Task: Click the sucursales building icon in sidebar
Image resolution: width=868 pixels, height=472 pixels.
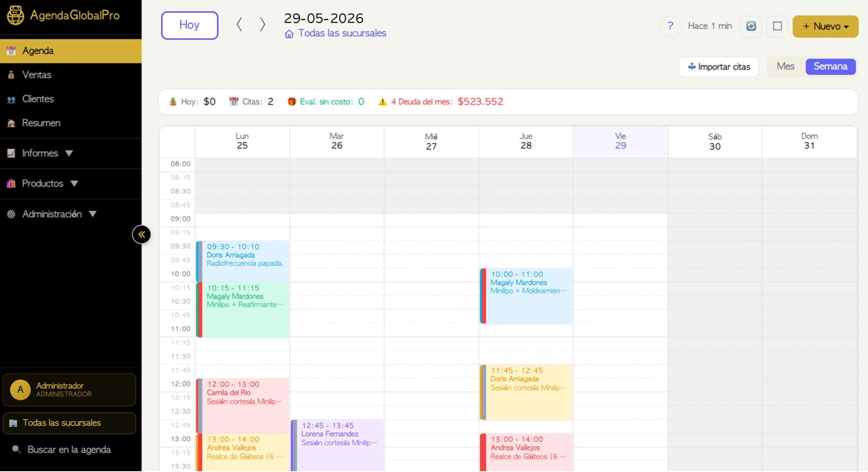Action: click(13, 423)
